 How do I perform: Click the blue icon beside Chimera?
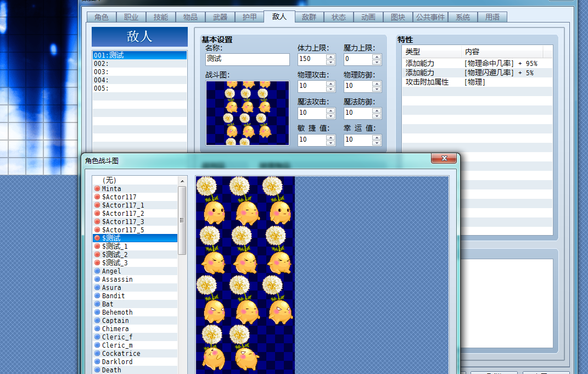(97, 329)
